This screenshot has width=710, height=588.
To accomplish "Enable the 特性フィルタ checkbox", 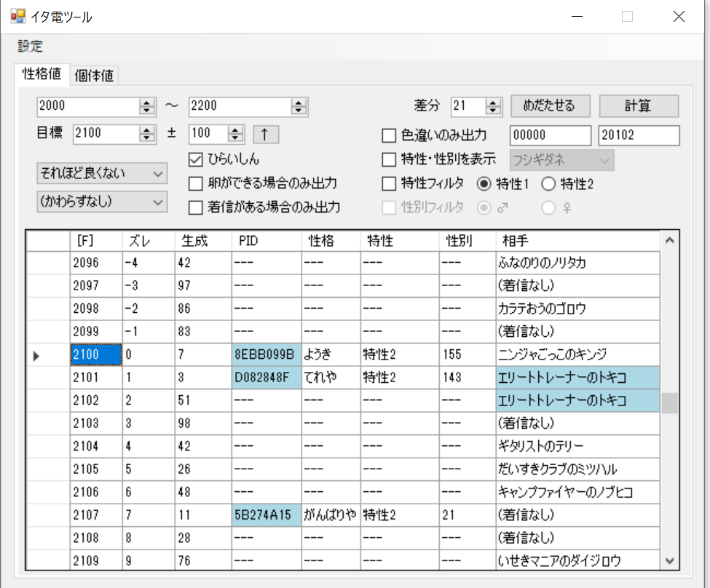I will pyautogui.click(x=389, y=183).
